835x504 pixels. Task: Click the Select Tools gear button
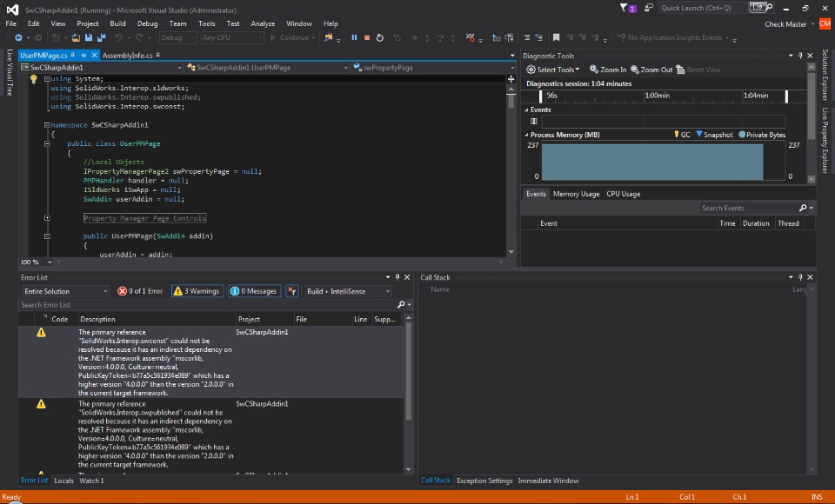coord(552,70)
